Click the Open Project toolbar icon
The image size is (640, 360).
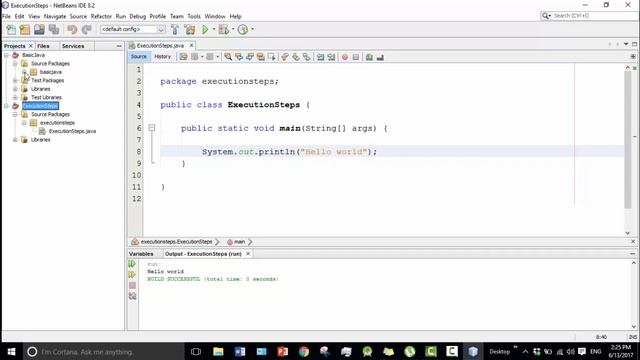click(x=39, y=29)
